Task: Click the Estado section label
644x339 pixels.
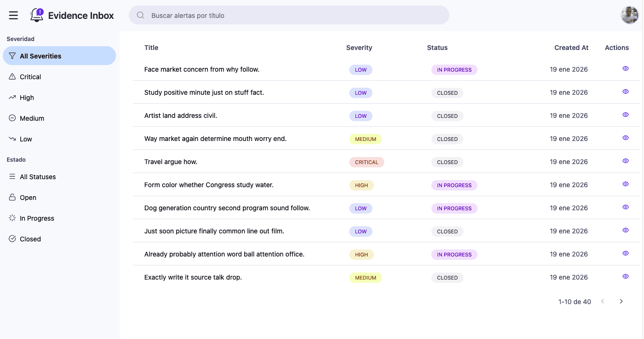Action: 16,159
